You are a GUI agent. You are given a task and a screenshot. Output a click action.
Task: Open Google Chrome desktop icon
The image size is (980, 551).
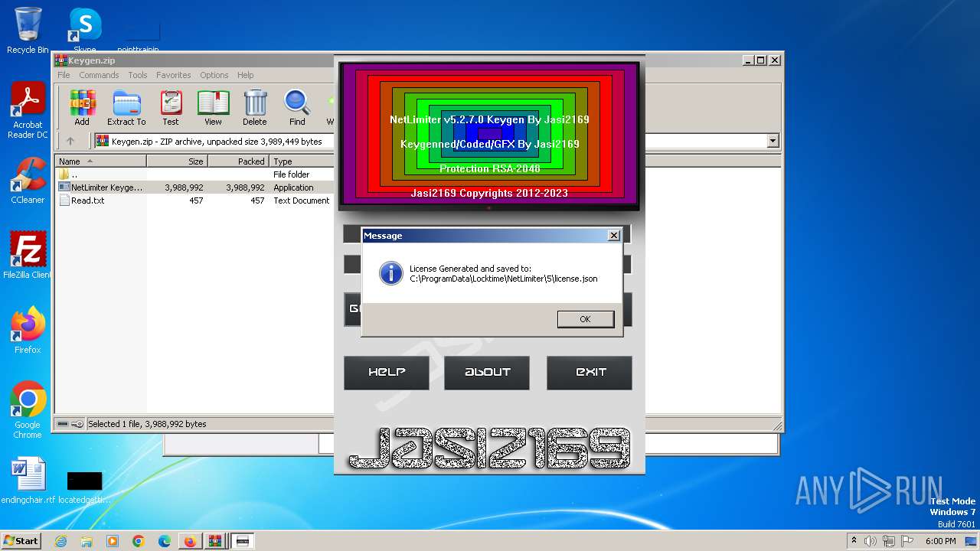(x=28, y=410)
